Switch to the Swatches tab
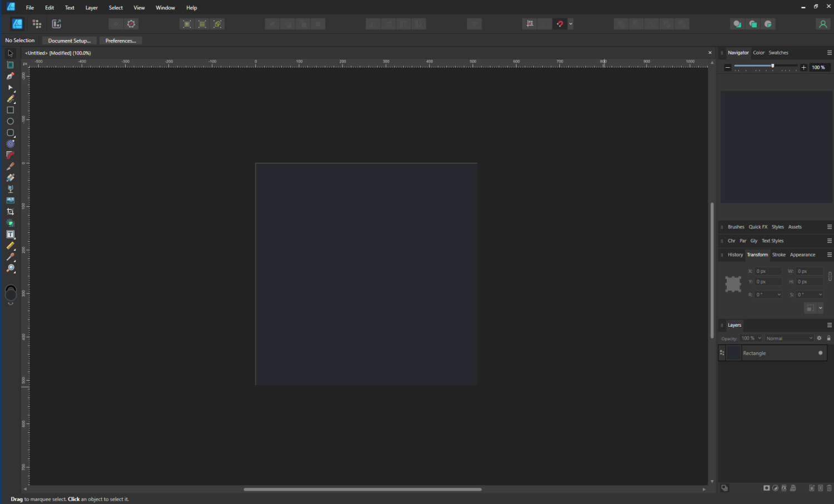 point(778,52)
